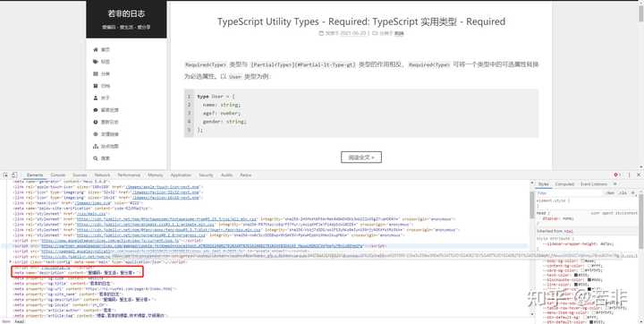
Task: Toggle the :hov element state panel
Action: 610,192
